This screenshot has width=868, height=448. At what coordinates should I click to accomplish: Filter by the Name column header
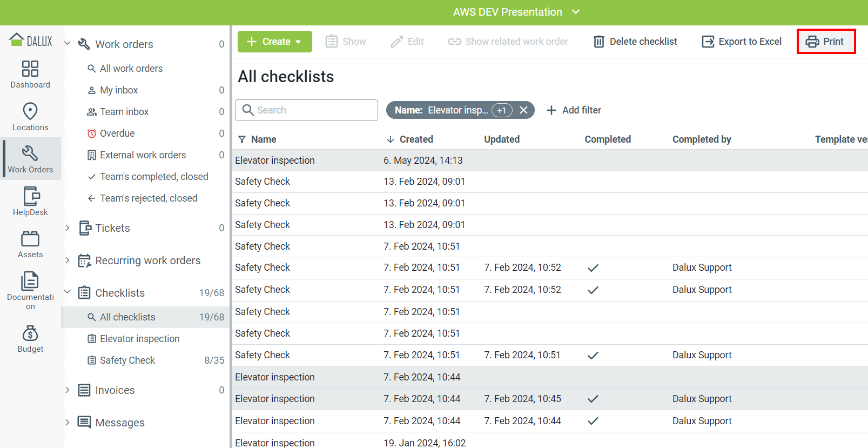(x=257, y=139)
